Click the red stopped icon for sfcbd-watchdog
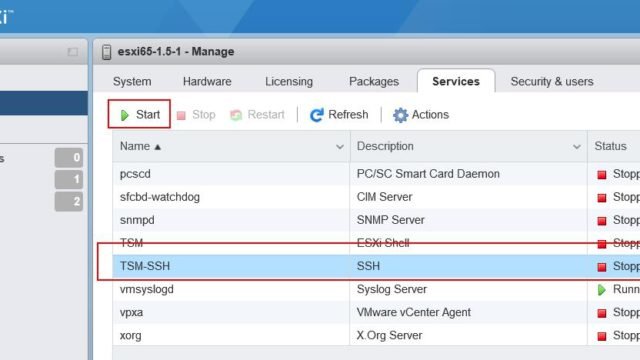The image size is (640, 360). [602, 198]
